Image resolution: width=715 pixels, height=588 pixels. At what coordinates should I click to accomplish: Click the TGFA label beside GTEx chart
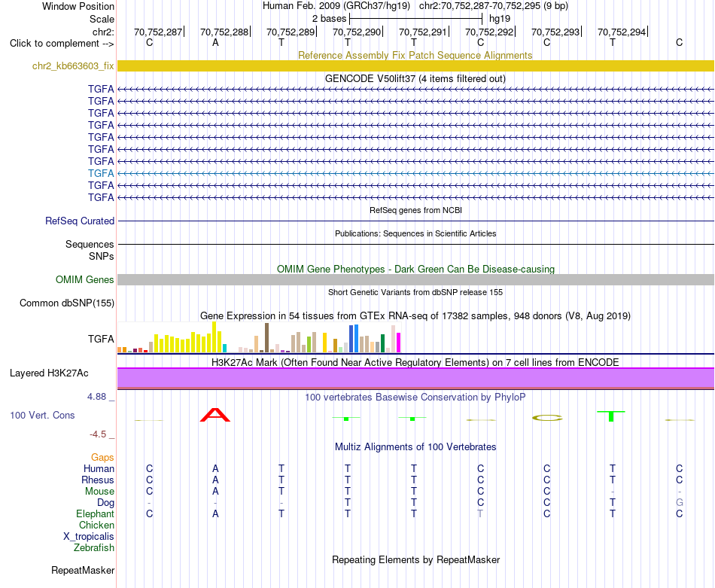pos(101,339)
